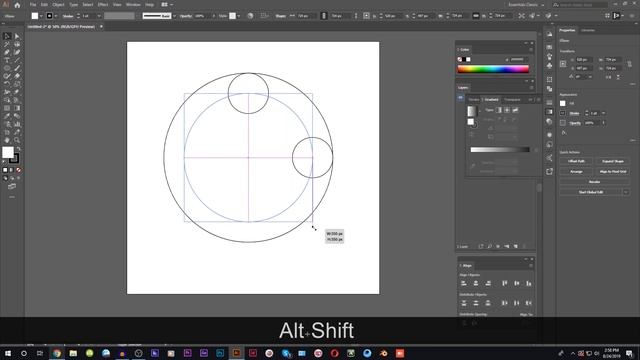Open Essentials Classic workspace switcher
This screenshot has width=640, height=360.
[x=526, y=5]
